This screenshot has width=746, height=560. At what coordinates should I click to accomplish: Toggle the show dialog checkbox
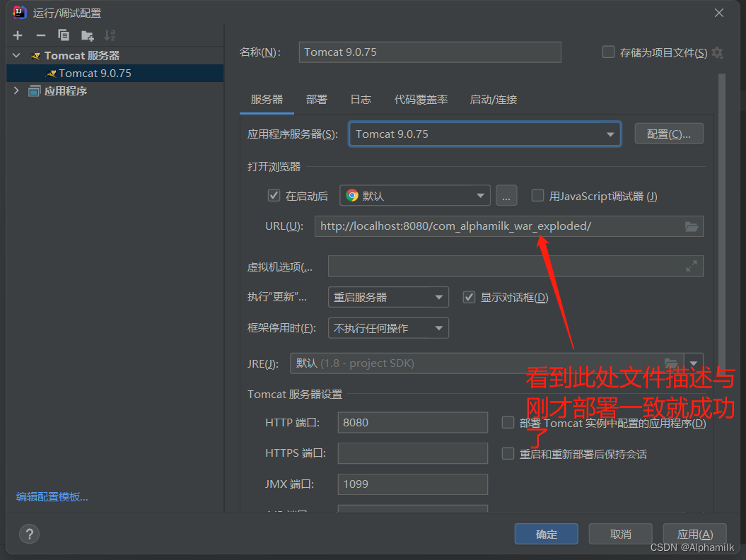point(469,298)
